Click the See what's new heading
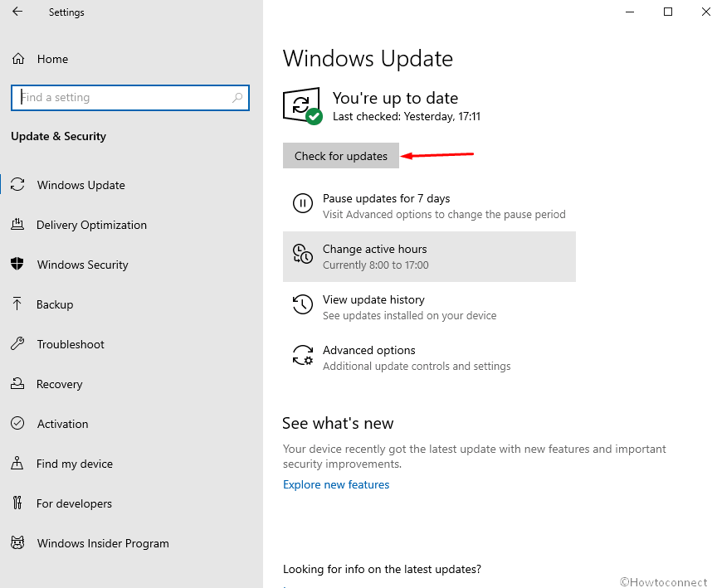 point(338,423)
